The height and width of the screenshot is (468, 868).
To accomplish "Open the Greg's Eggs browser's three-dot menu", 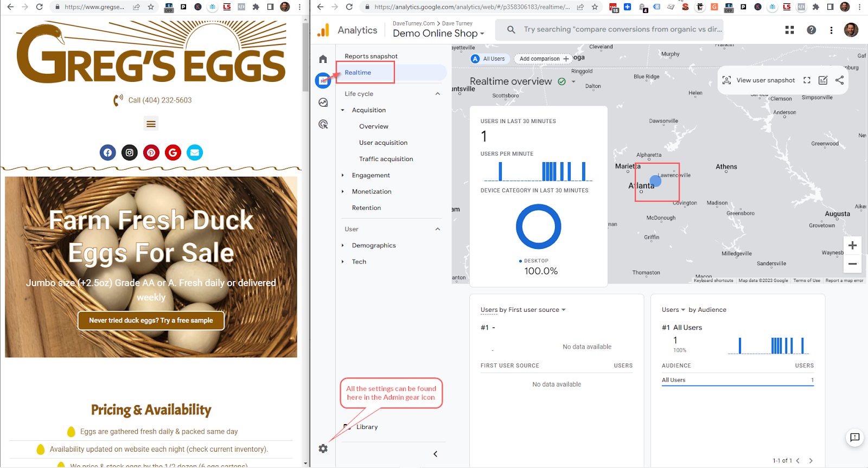I will point(299,7).
